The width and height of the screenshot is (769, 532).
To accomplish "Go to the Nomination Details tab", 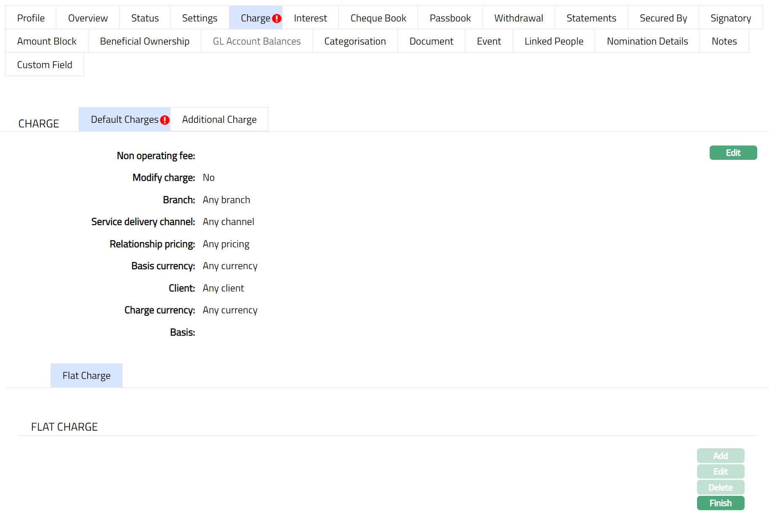I will coord(647,41).
